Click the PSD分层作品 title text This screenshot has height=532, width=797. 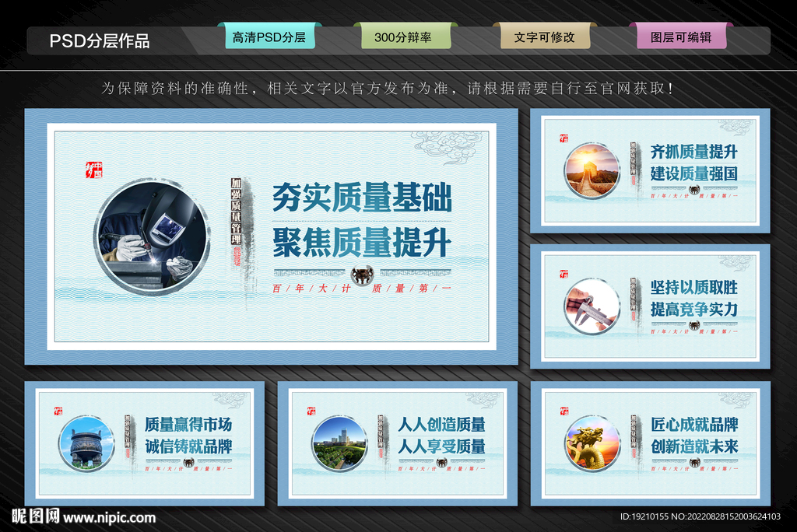(100, 40)
